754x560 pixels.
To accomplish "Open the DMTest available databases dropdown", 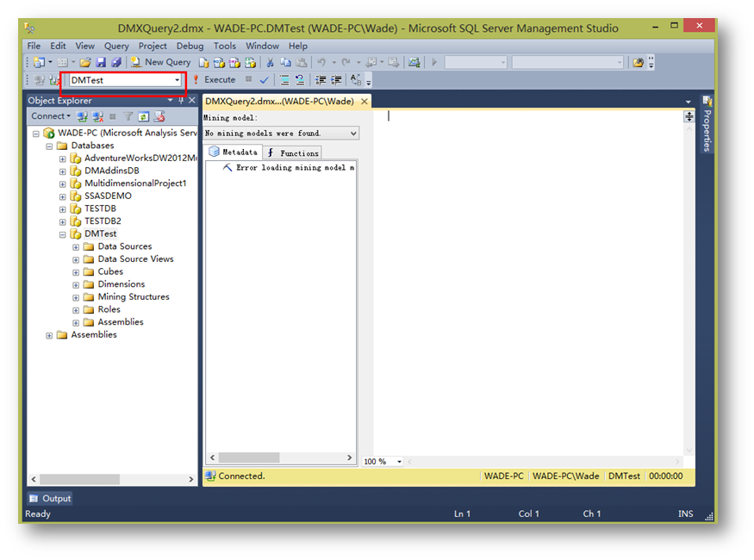I will tap(177, 80).
